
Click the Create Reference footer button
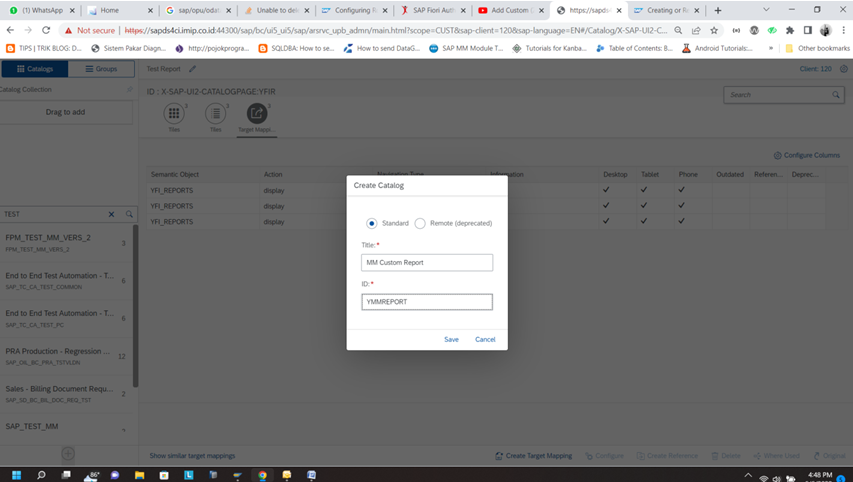pos(667,456)
